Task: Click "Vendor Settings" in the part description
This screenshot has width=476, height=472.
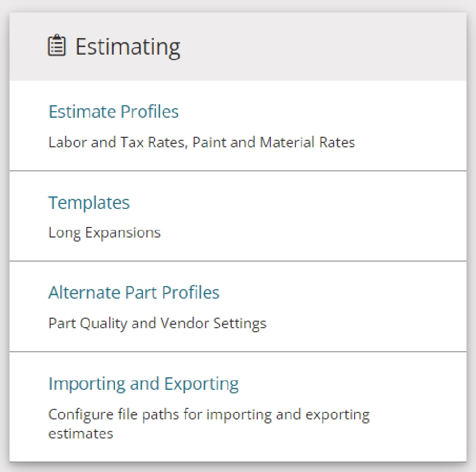Action: point(213,323)
